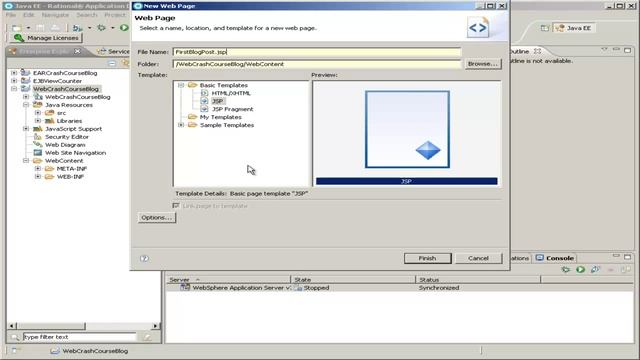This screenshot has width=640, height=360.
Task: Click Open Perspective icon beside Java EE
Action: coord(544,28)
